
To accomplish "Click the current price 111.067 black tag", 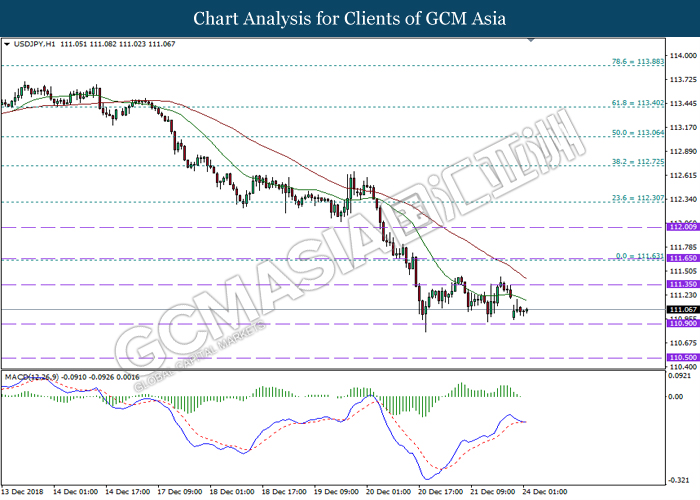I will coord(683,309).
